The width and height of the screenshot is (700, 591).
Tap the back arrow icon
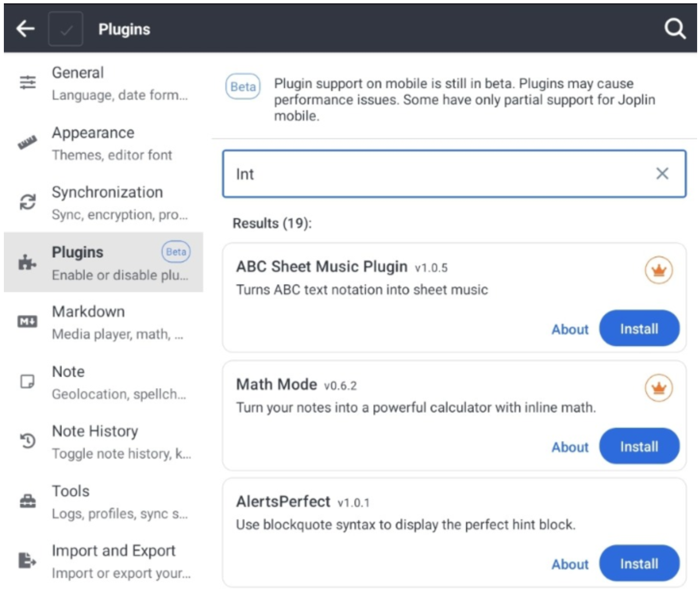tap(25, 29)
